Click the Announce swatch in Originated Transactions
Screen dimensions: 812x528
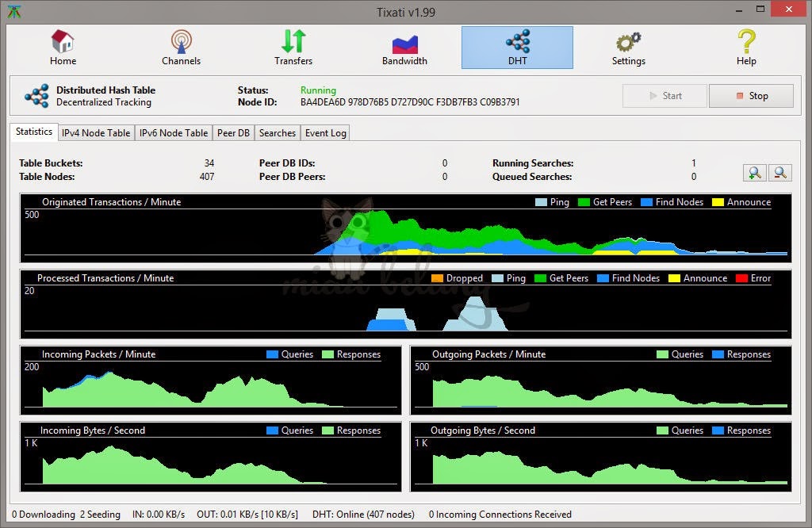(x=718, y=202)
